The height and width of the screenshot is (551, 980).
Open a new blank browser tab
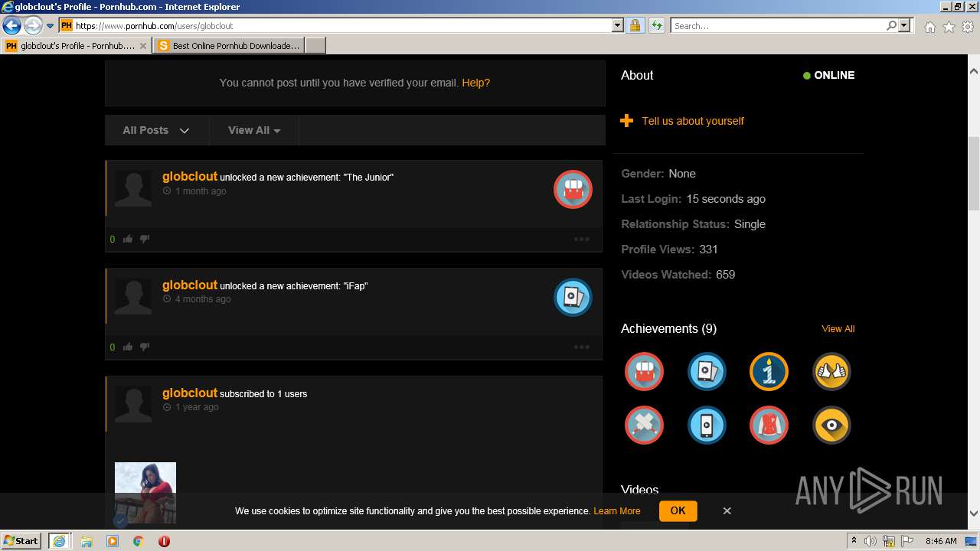(315, 46)
